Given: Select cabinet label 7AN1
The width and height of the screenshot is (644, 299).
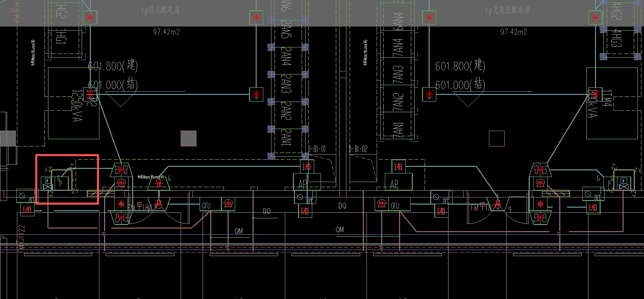Looking at the screenshot, I should pos(398,131).
